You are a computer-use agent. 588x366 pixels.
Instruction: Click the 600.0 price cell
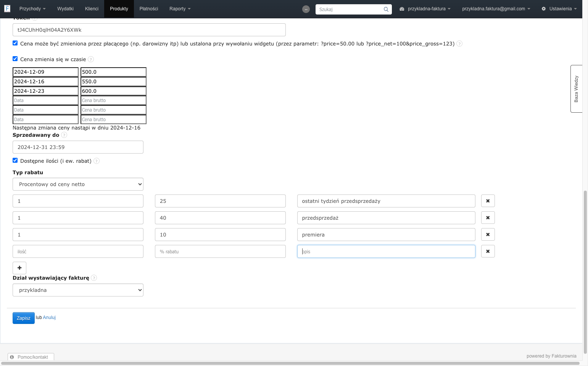click(113, 91)
